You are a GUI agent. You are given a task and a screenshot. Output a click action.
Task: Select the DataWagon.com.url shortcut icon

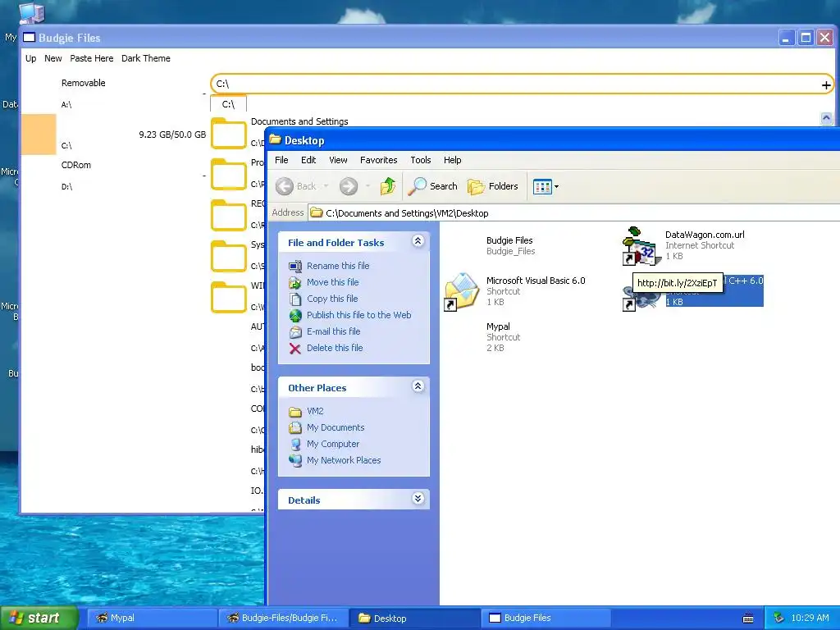pyautogui.click(x=641, y=246)
